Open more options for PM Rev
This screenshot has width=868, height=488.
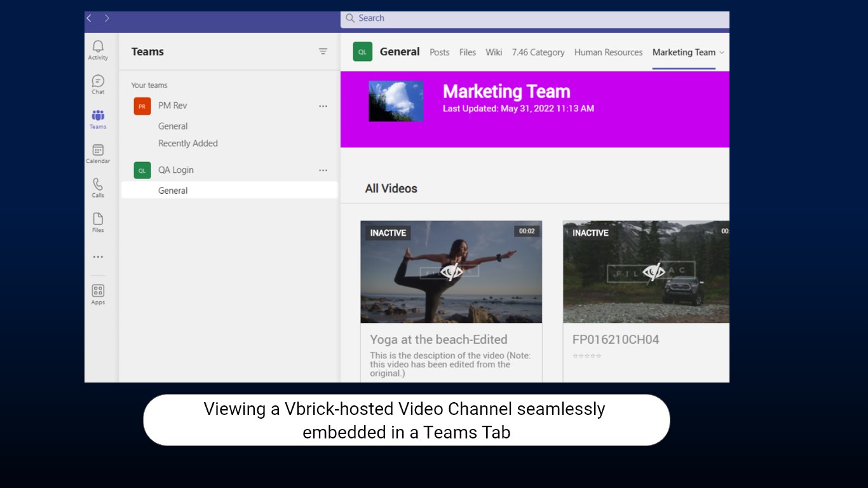[323, 106]
